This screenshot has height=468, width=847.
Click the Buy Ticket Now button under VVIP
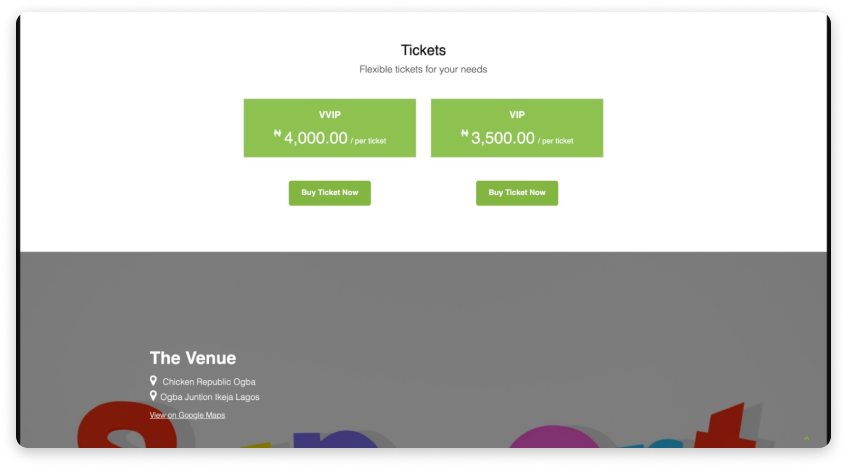coord(329,193)
